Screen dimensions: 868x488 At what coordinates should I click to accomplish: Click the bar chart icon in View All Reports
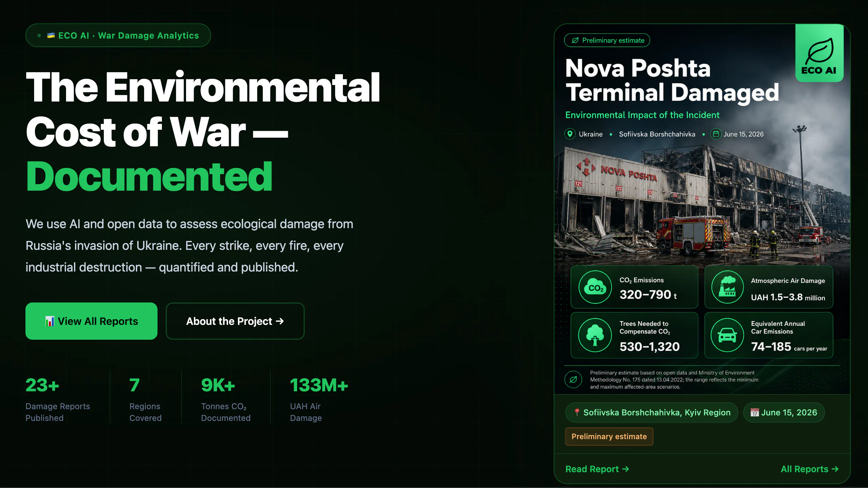click(50, 321)
